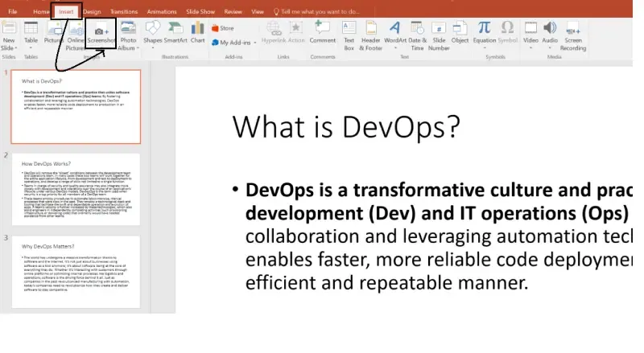Insert a SmartArt graphic
Viewport: 644px width, 353px height.
[x=175, y=32]
